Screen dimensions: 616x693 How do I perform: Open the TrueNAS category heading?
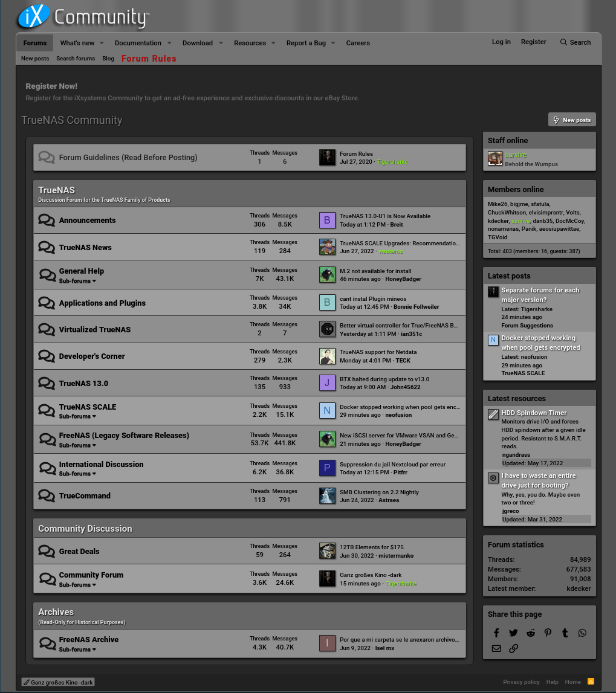(56, 190)
